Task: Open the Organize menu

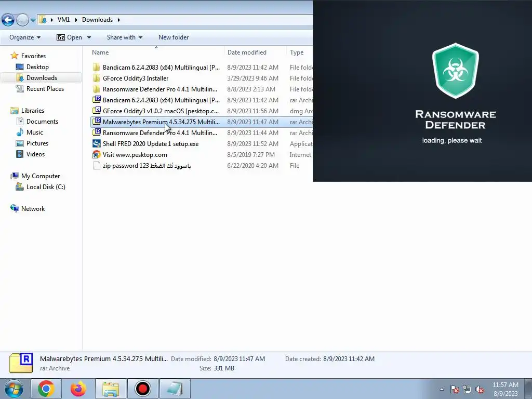Action: click(25, 37)
